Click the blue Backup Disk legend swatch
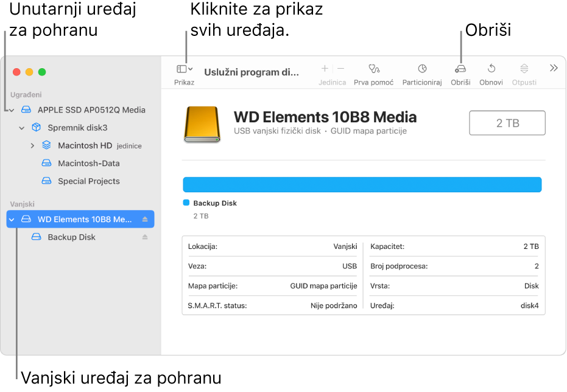The width and height of the screenshot is (567, 392). (186, 203)
